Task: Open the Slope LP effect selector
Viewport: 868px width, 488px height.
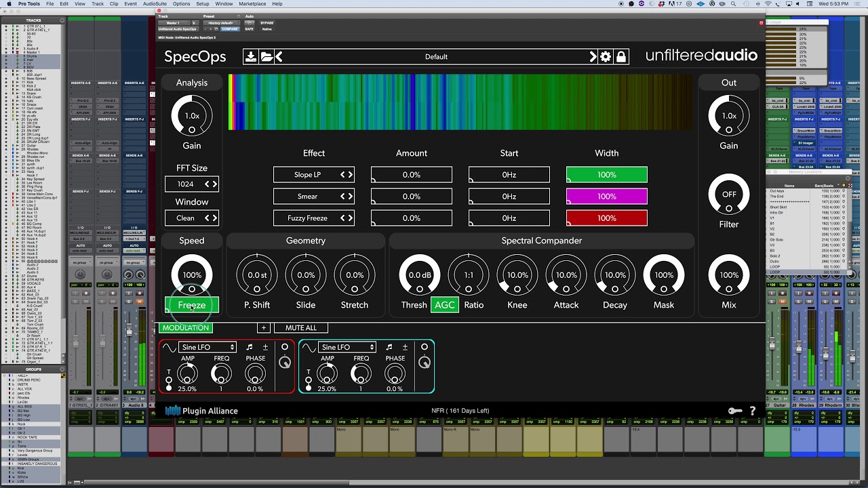Action: pos(314,175)
